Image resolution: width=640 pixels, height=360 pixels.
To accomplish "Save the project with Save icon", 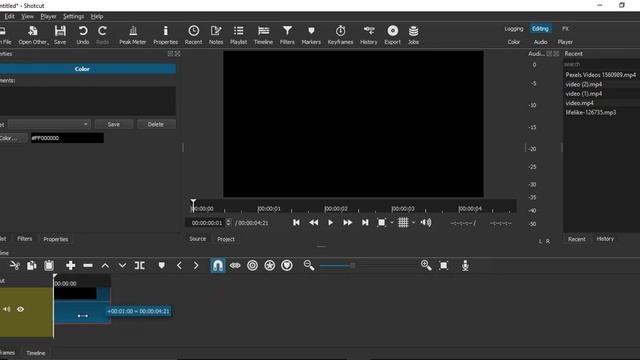I will click(60, 35).
